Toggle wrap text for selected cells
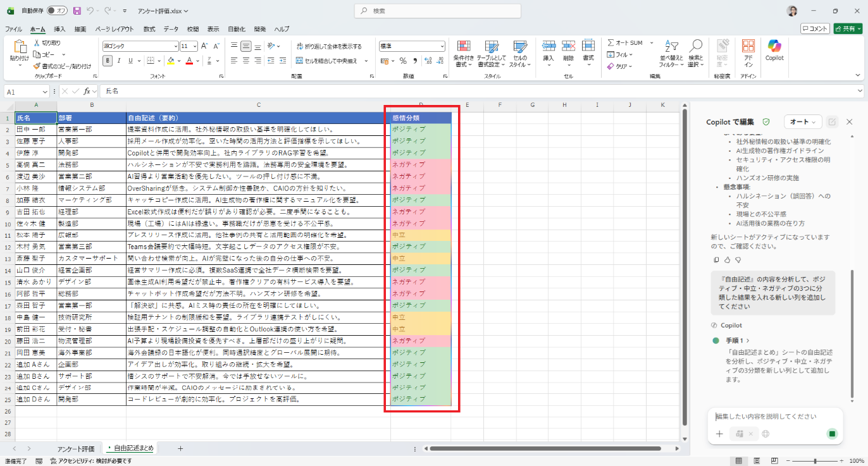Screen dimensions: 868x466 tap(329, 47)
